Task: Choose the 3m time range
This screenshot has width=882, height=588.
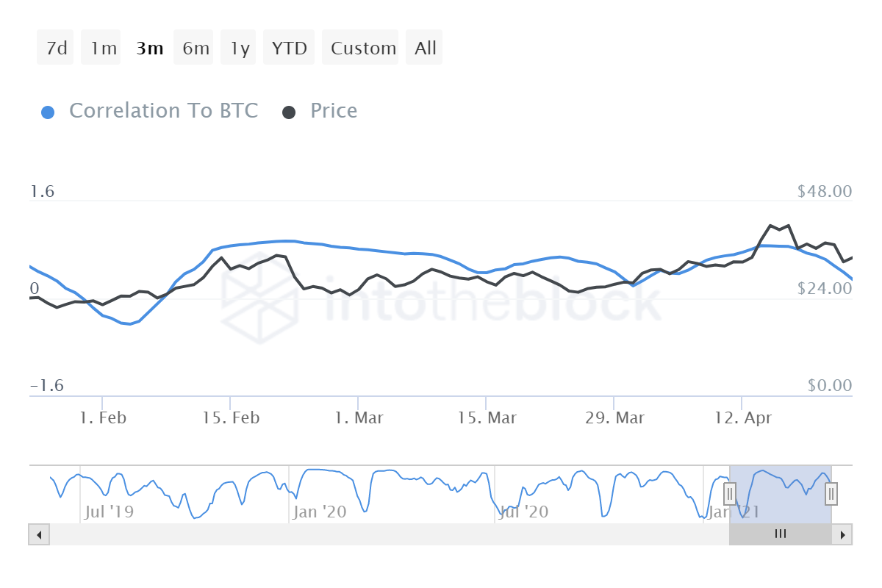Action: coord(149,49)
